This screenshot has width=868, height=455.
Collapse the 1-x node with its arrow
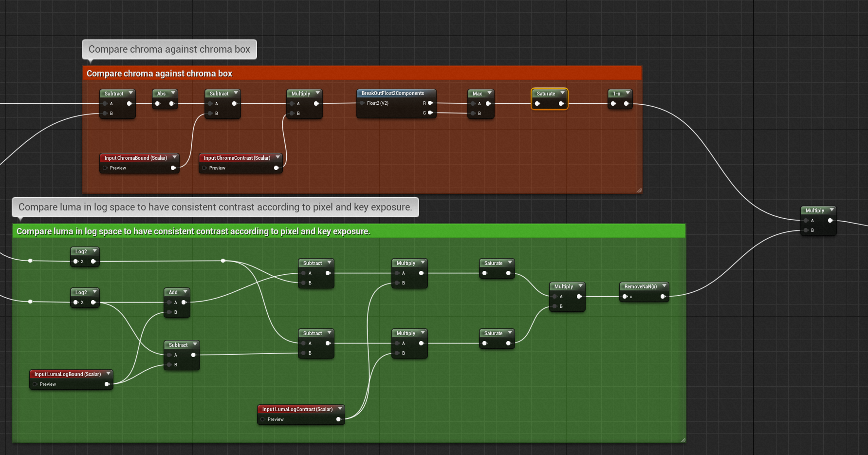(x=628, y=93)
